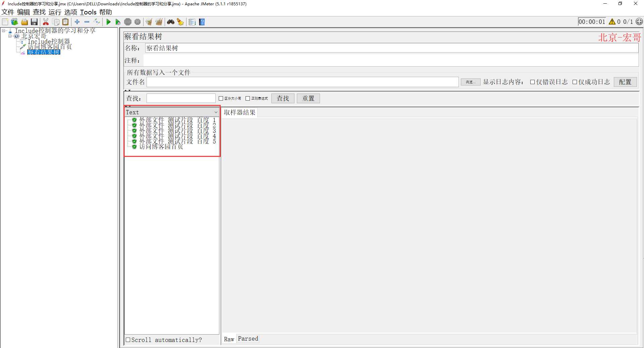Open the 运行 menu

(x=55, y=12)
